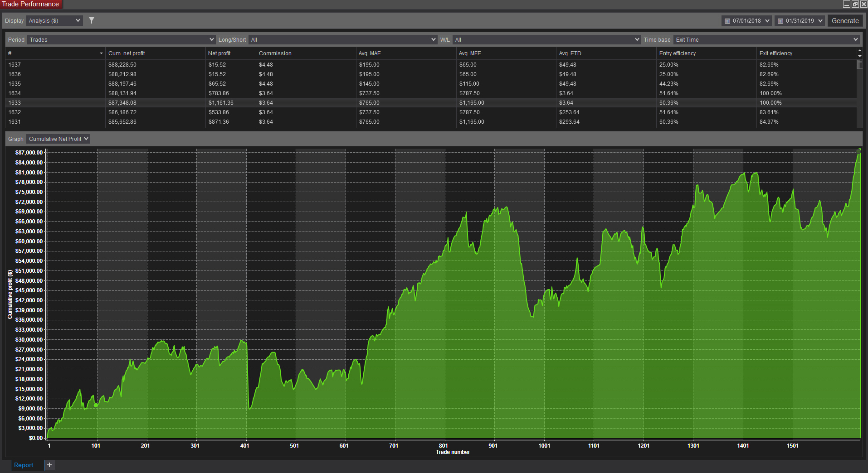
Task: Sort by Avg. ETD column header
Action: coord(606,53)
